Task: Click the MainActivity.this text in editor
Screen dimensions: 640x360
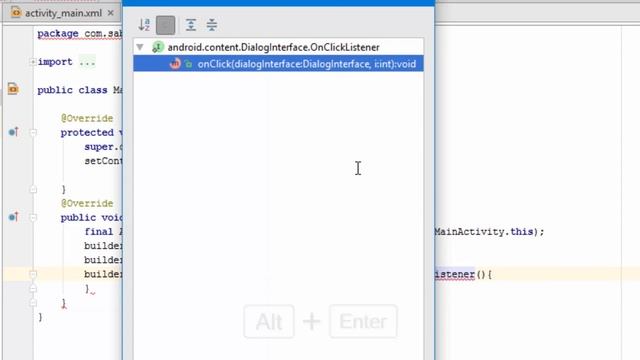Action: coord(484,232)
